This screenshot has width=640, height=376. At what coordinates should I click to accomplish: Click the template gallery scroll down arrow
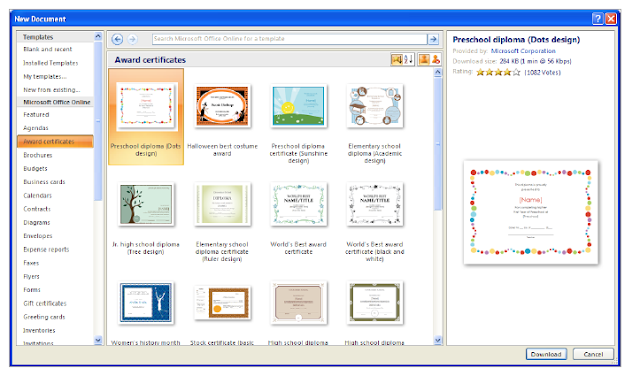(438, 340)
